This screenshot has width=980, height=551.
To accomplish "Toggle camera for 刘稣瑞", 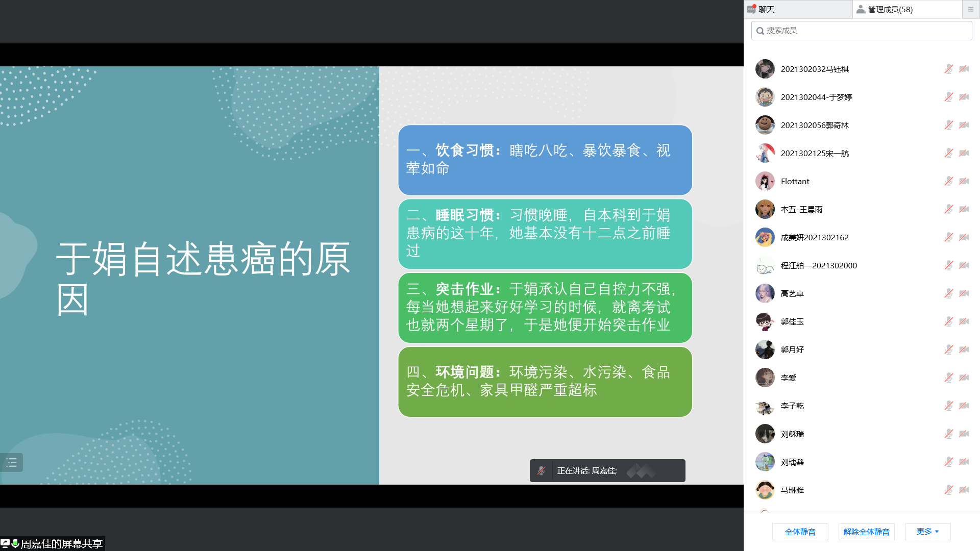I will coord(964,434).
